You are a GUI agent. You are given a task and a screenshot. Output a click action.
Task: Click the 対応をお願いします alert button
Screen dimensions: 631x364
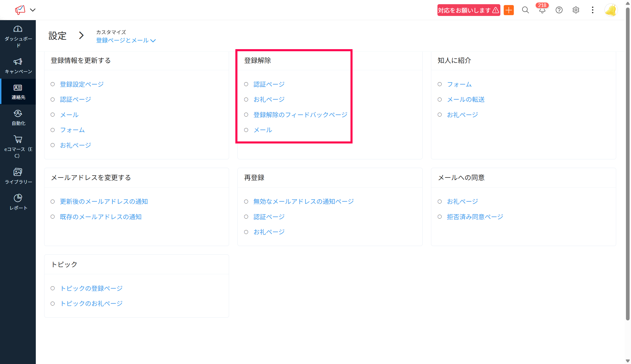pyautogui.click(x=468, y=10)
